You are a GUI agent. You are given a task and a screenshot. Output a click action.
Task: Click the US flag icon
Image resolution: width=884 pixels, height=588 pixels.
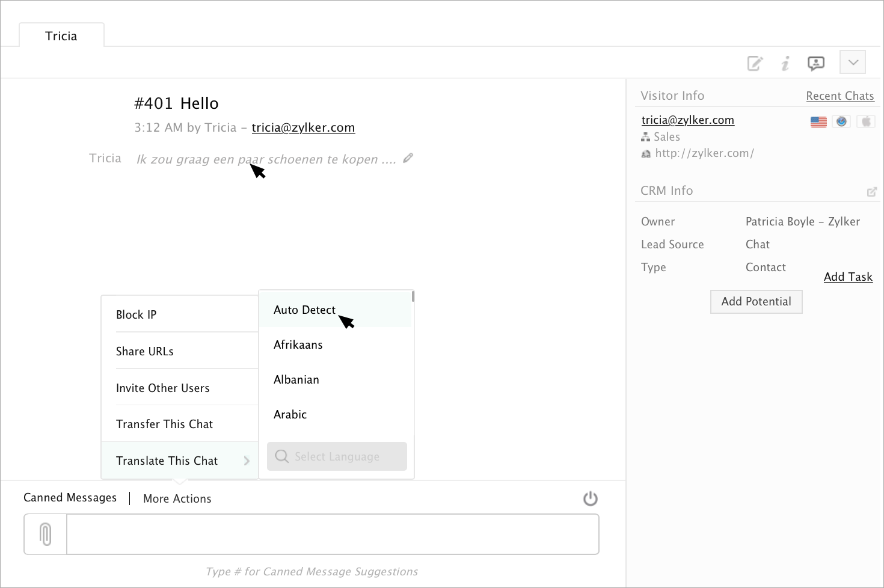818,121
